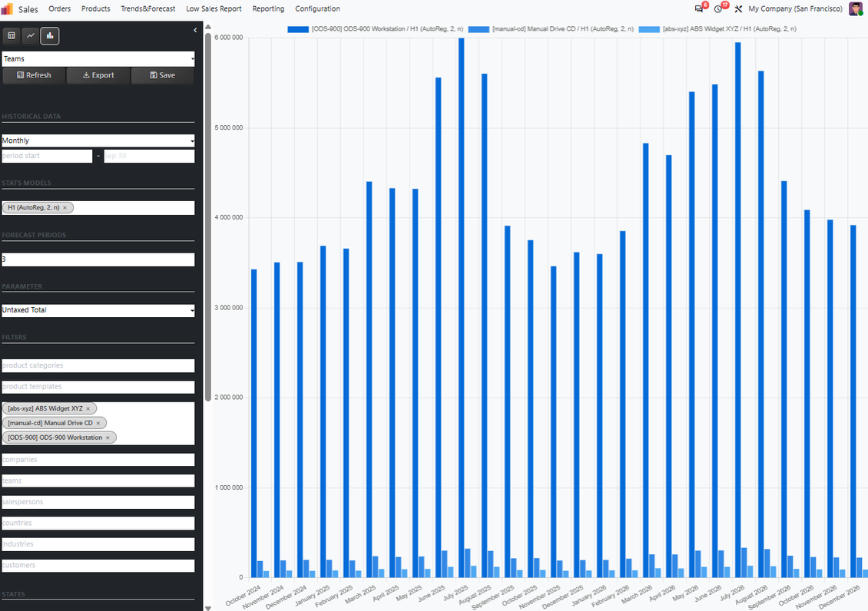The height and width of the screenshot is (611, 868).
Task: Click the customers filter field
Action: [98, 565]
